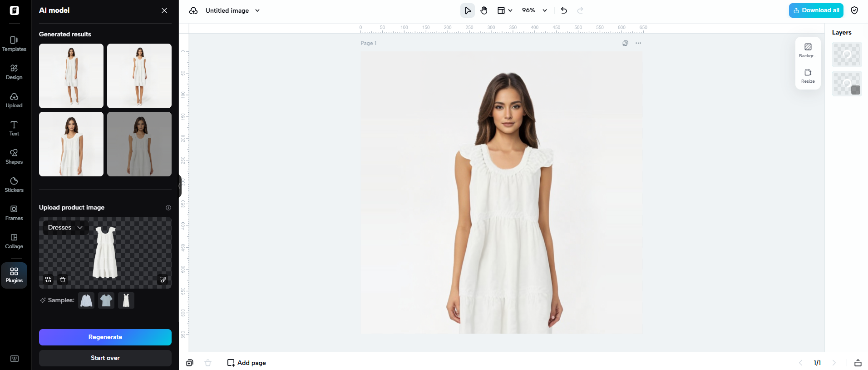Expand the Dresses category dropdown

tap(65, 227)
